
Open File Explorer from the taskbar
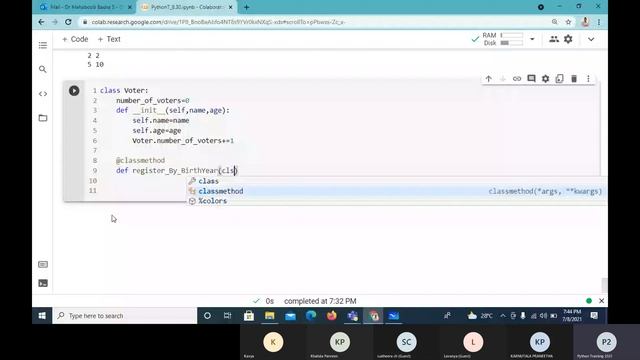[269, 316]
